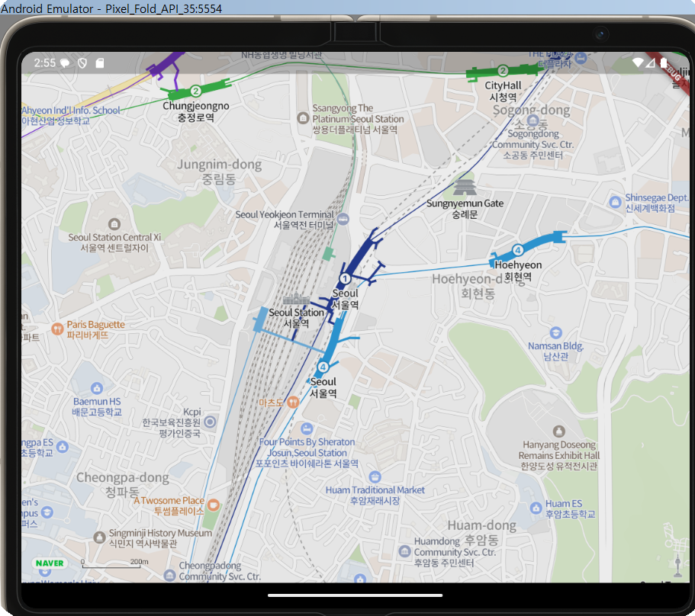Tap the status bar clock 2:55
Viewport: 695px width, 616px height.
coord(45,63)
